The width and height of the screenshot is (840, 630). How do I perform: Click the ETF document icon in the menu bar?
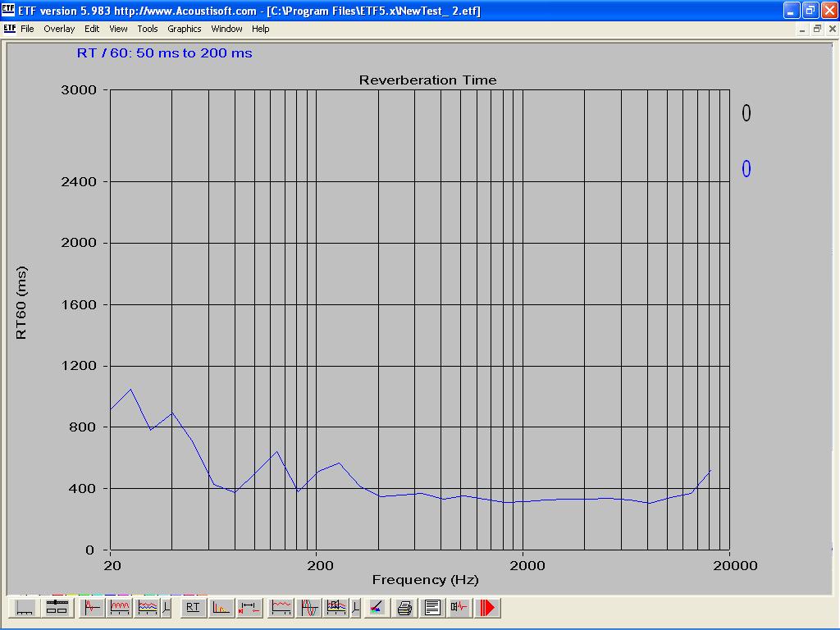tap(9, 29)
